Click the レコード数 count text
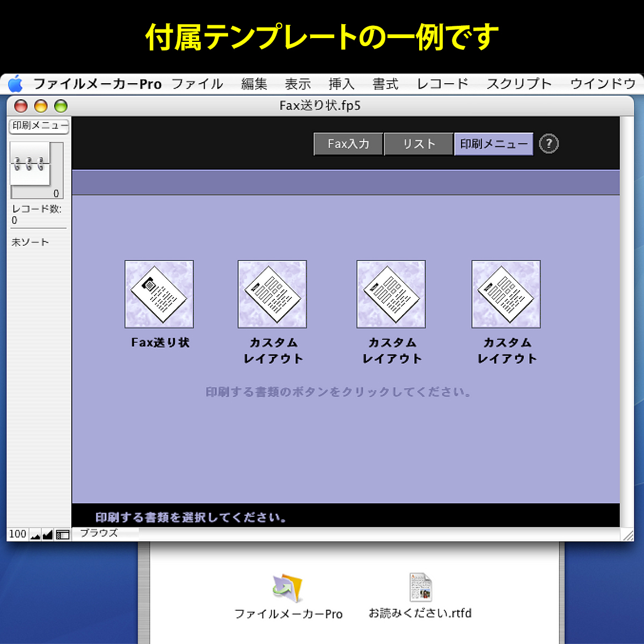 coord(37,214)
